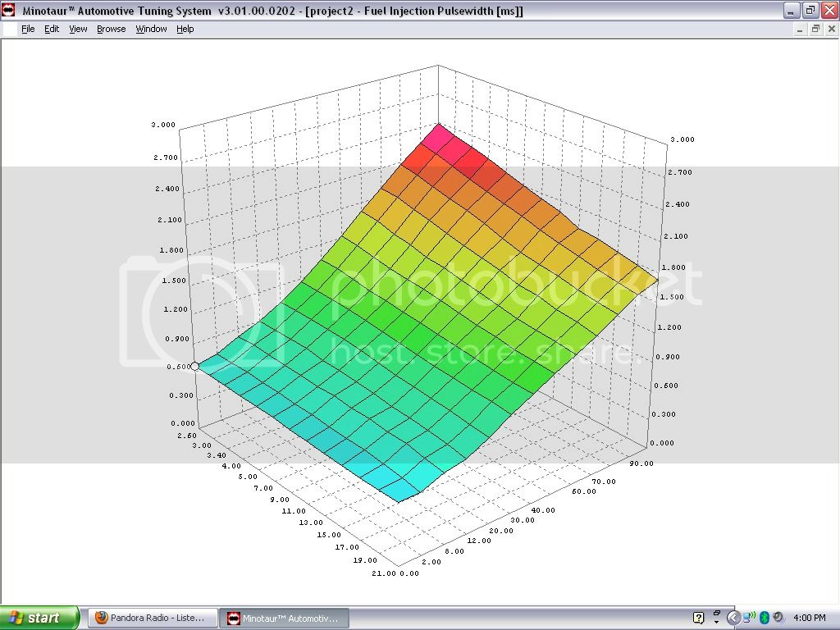The image size is (840, 630).
Task: Click the '8.00' axis label
Action: (454, 551)
